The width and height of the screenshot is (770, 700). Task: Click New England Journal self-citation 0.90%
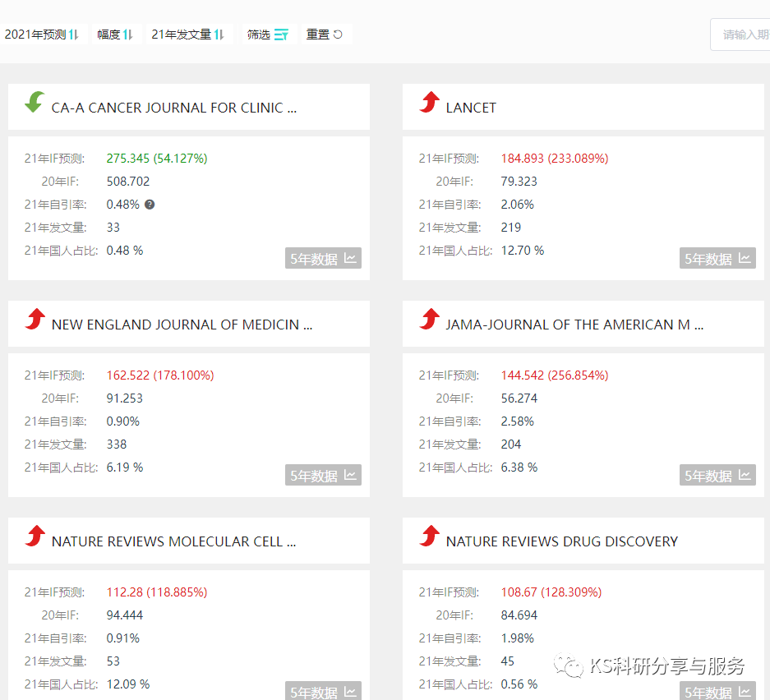pyautogui.click(x=122, y=421)
